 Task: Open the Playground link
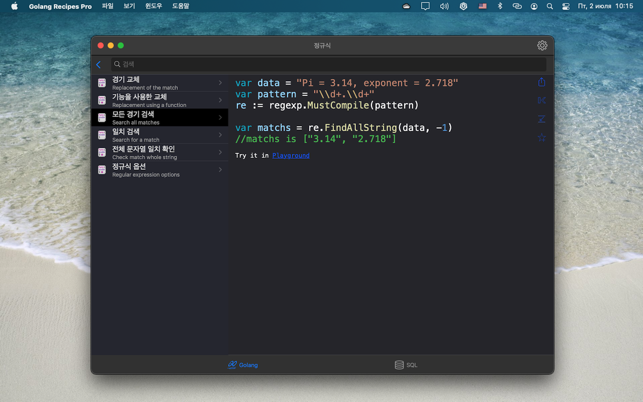point(291,155)
